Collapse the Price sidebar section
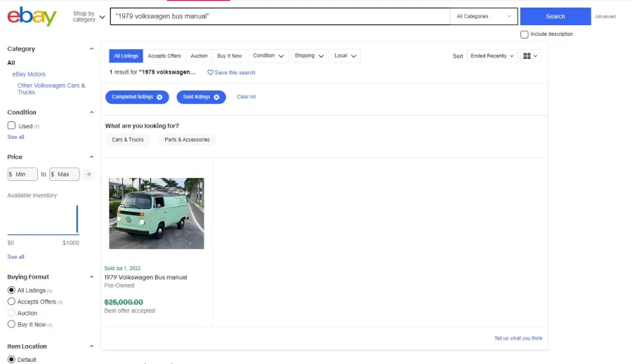The height and width of the screenshot is (364, 632). click(91, 157)
